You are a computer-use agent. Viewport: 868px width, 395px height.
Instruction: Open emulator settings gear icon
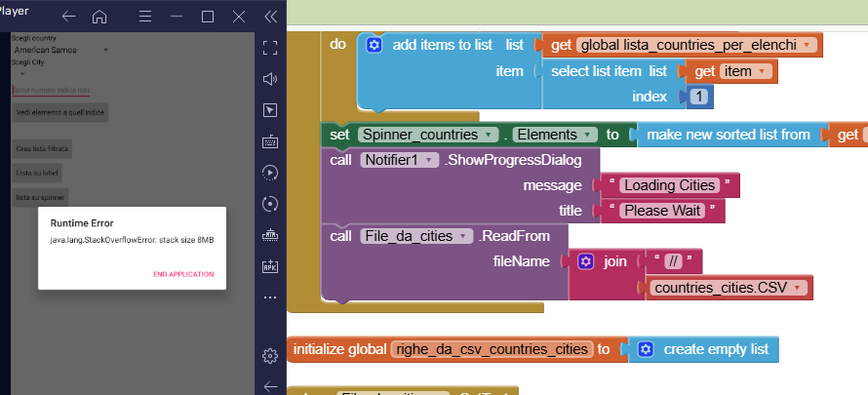[271, 356]
